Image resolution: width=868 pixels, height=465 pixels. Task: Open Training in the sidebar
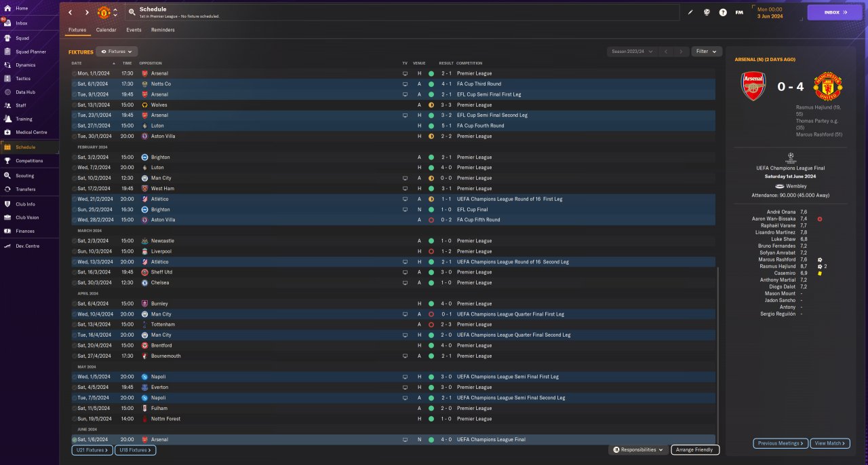pyautogui.click(x=24, y=119)
